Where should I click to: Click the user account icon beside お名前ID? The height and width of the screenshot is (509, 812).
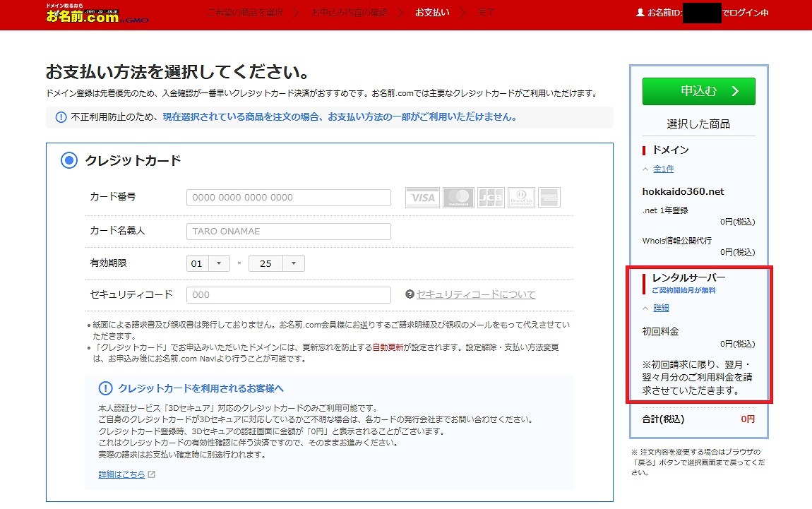pyautogui.click(x=640, y=13)
